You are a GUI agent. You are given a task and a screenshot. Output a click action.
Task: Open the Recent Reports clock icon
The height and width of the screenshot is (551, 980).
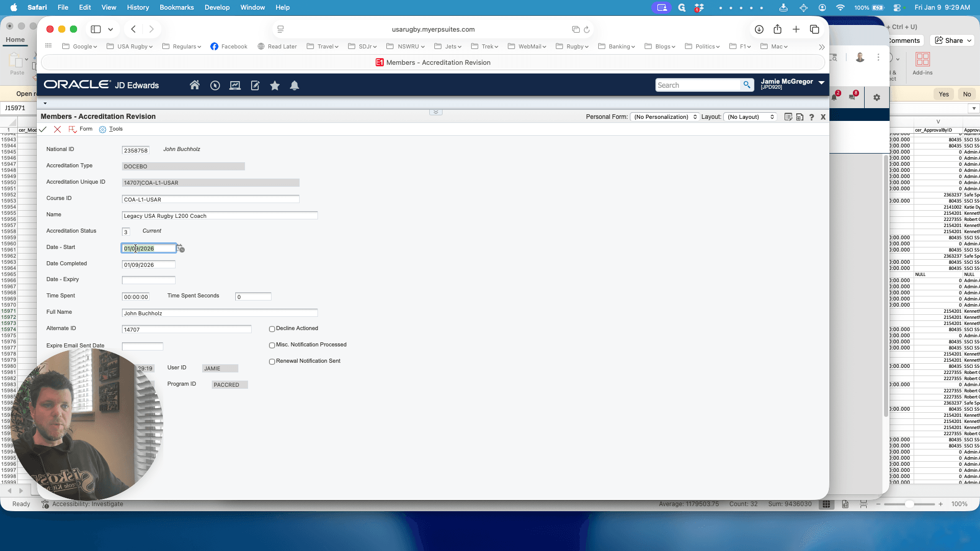215,86
